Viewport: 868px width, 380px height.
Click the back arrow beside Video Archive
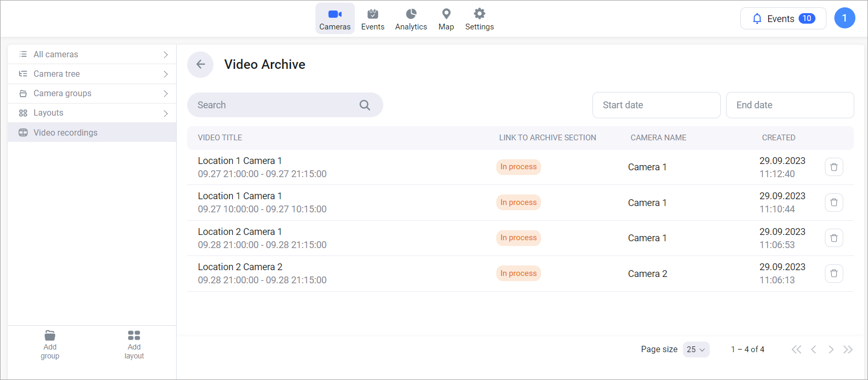tap(200, 65)
